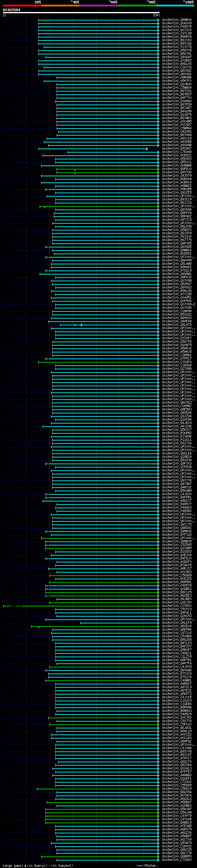Select the UniRef100_Q8S7U0 label
The width and height of the screenshot is (197, 868).
pyautogui.click(x=177, y=172)
